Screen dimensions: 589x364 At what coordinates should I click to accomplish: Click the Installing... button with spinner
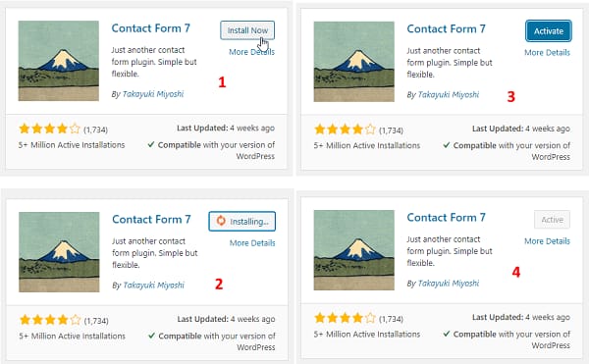241,222
